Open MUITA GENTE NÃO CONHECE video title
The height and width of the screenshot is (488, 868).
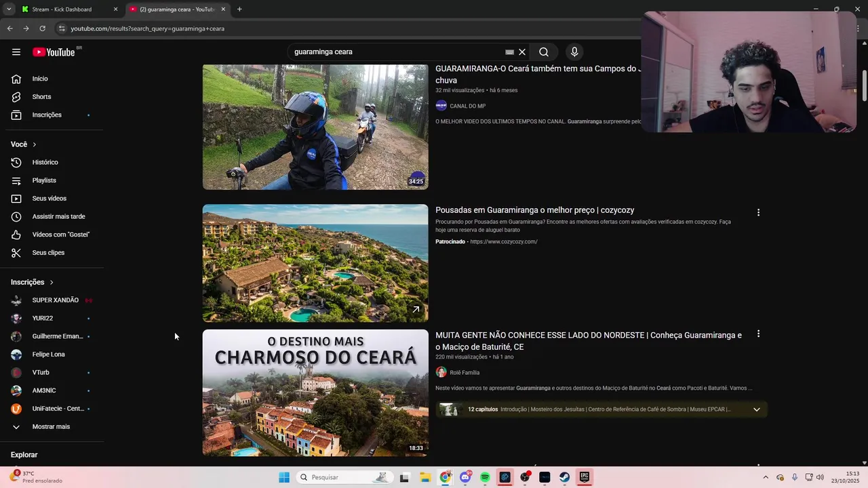point(589,341)
